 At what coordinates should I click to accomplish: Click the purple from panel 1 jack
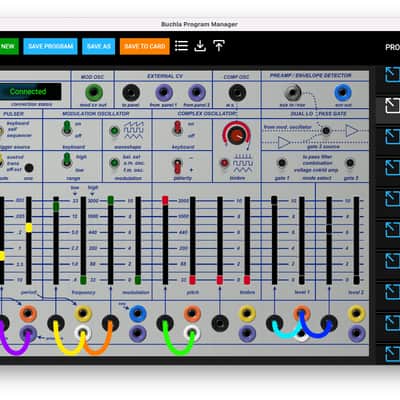[x=164, y=92]
